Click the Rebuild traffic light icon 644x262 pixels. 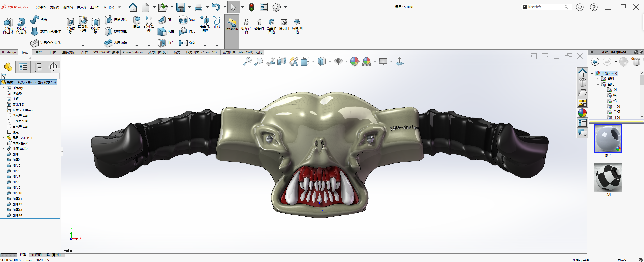251,7
